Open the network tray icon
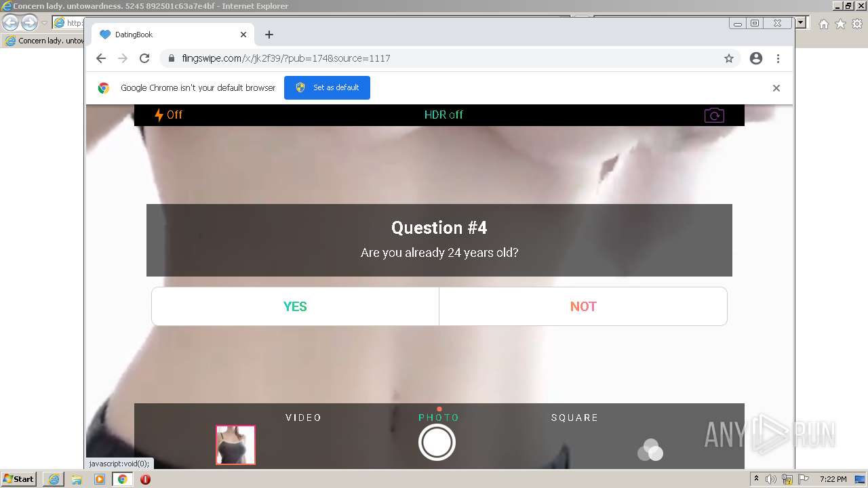This screenshot has width=868, height=488. [x=788, y=479]
